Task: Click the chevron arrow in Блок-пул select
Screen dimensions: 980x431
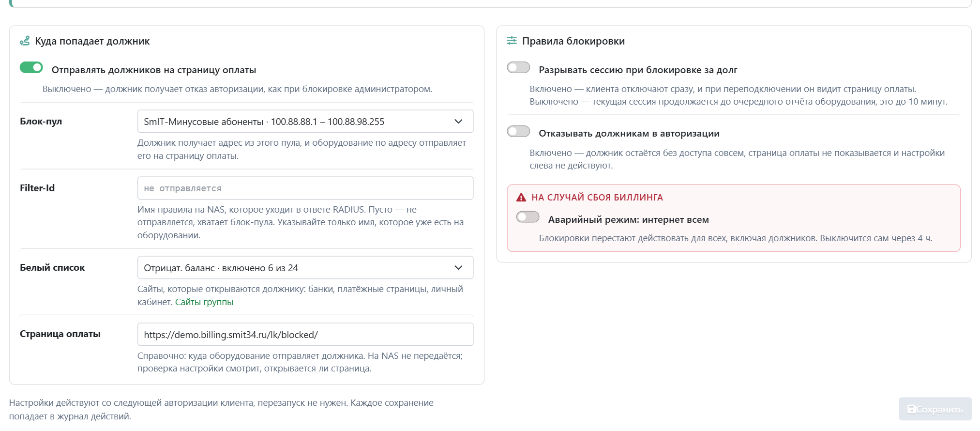Action: pos(458,122)
